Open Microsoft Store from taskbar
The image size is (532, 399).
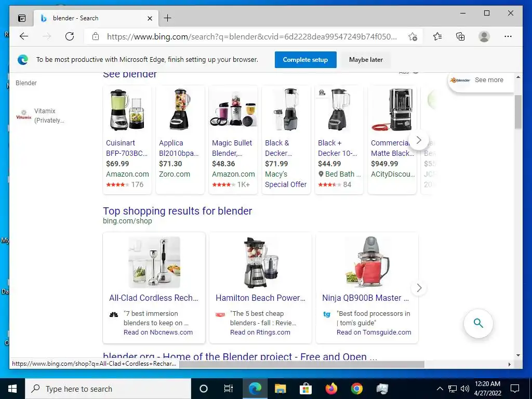tap(305, 389)
